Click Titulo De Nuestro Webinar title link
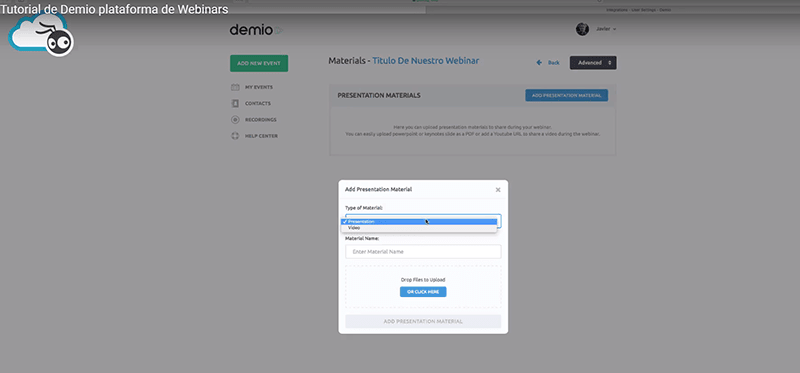This screenshot has width=800, height=373. [x=426, y=61]
